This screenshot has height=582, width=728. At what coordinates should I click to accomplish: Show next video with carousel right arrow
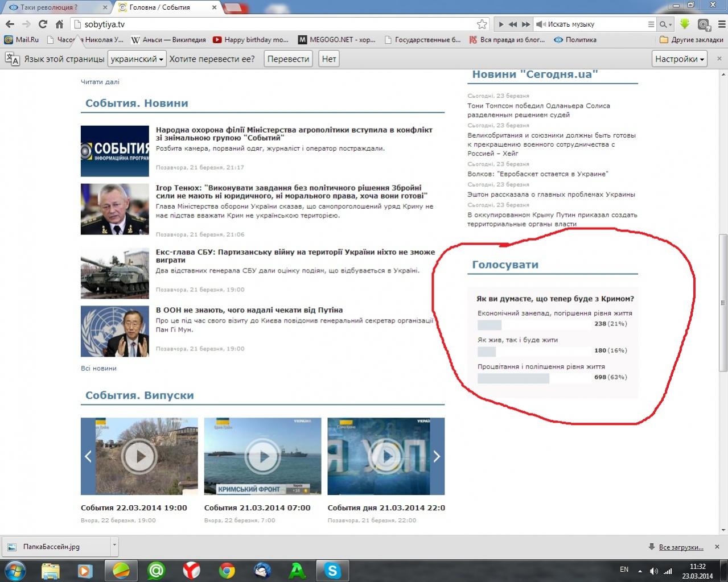coord(437,456)
